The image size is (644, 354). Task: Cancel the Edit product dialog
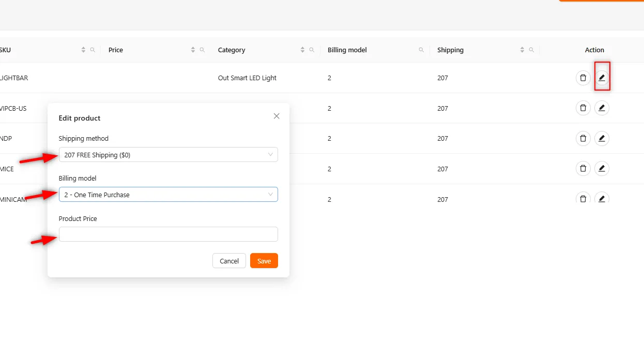pyautogui.click(x=229, y=261)
